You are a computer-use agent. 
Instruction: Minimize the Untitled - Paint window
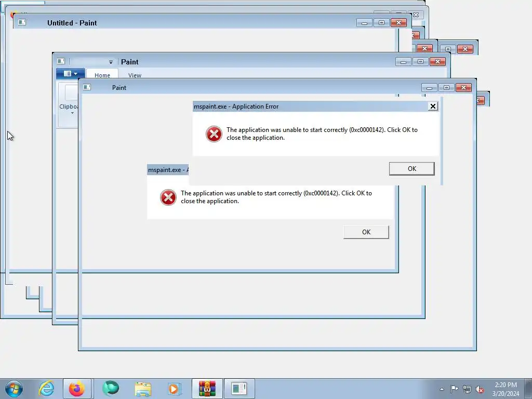tap(364, 23)
